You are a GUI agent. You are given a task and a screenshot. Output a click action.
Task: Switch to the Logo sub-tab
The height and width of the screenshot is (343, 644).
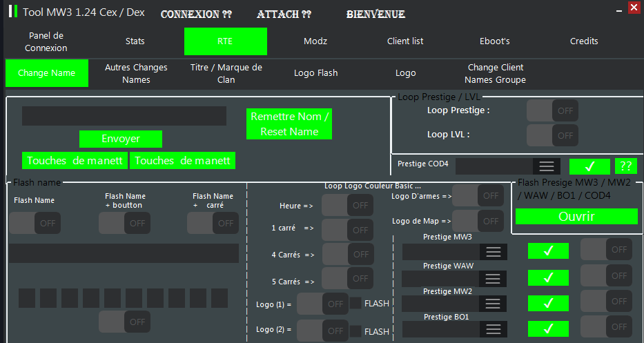coord(406,73)
